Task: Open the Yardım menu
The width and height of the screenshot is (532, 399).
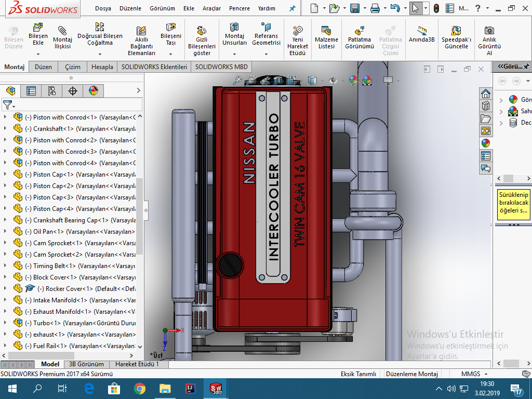Action: 267,8
